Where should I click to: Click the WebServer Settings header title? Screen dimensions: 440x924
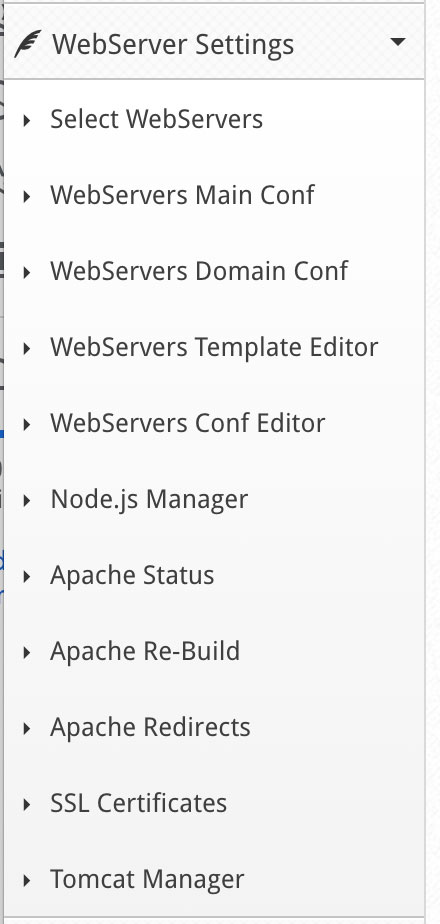(173, 45)
